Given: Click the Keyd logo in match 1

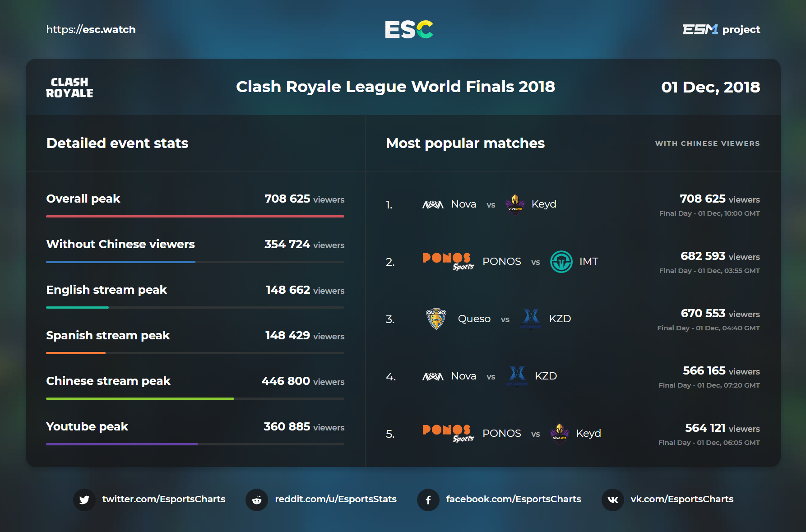Looking at the screenshot, I should 515,204.
